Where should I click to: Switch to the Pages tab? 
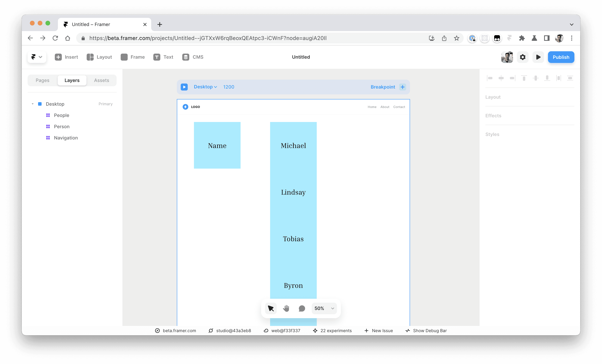[x=43, y=80]
